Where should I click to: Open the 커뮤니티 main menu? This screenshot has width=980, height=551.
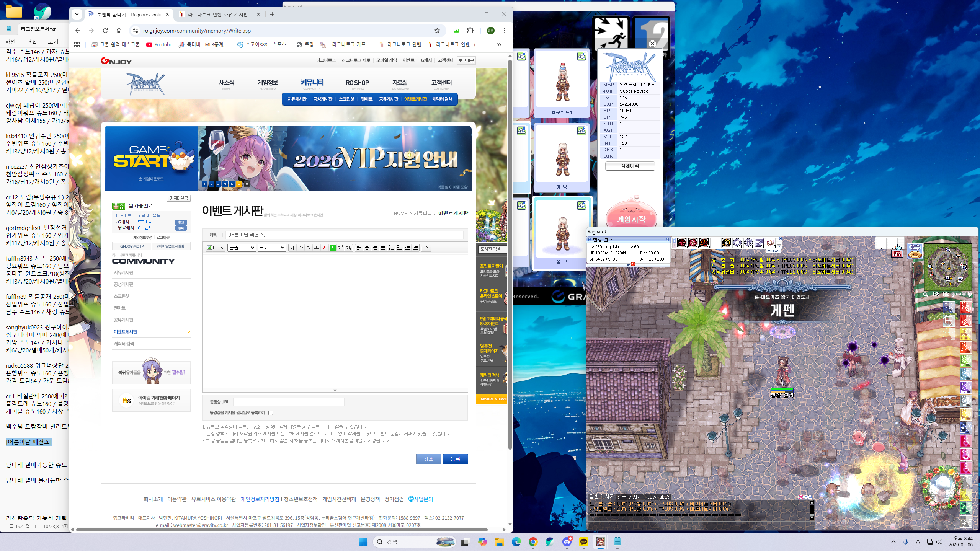(x=312, y=83)
